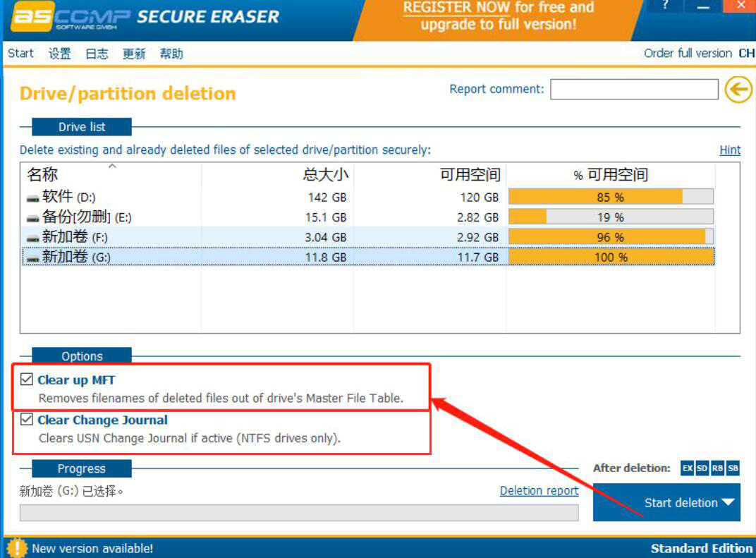The height and width of the screenshot is (558, 756).
Task: Click the Standard Edition status text
Action: pyautogui.click(x=702, y=548)
